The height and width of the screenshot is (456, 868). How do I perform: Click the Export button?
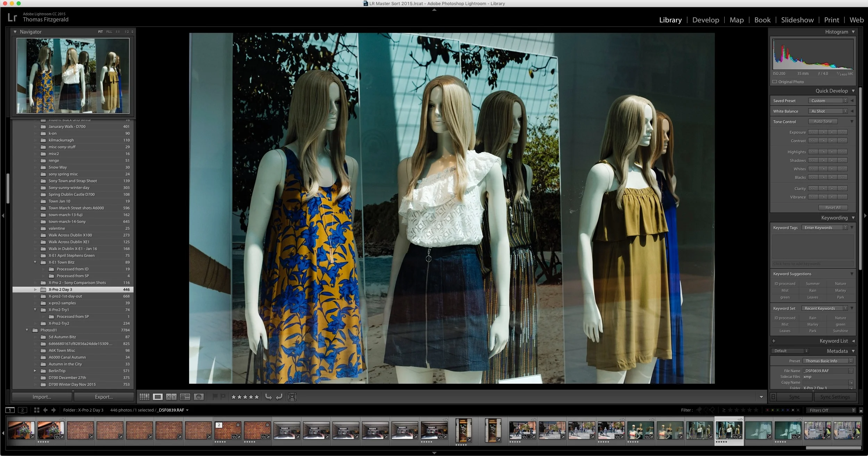(x=104, y=396)
